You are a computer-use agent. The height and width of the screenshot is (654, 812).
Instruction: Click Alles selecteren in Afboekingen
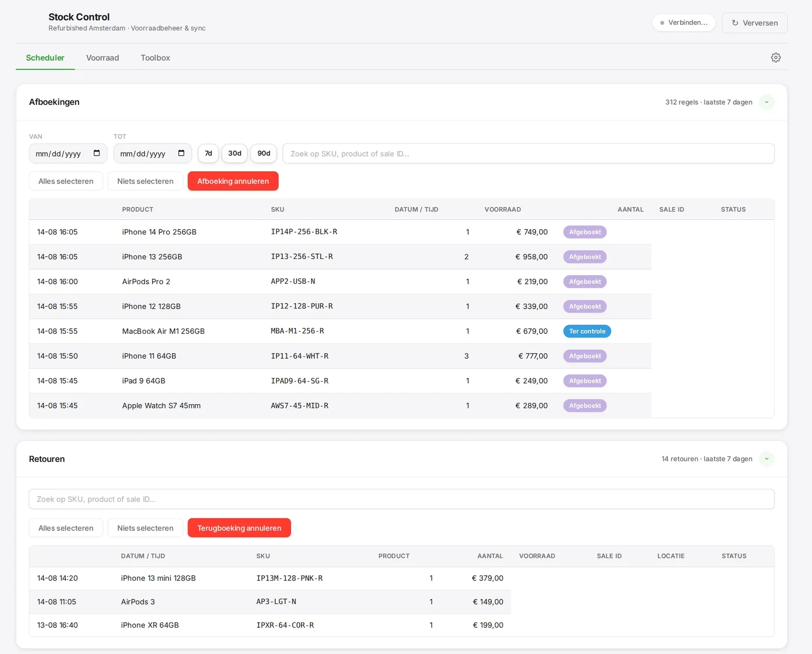click(66, 181)
